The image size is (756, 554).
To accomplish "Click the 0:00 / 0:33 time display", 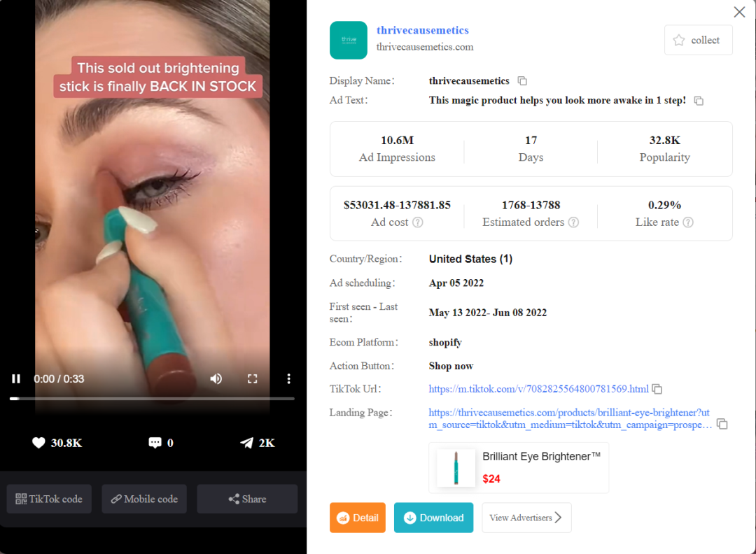I will point(59,378).
